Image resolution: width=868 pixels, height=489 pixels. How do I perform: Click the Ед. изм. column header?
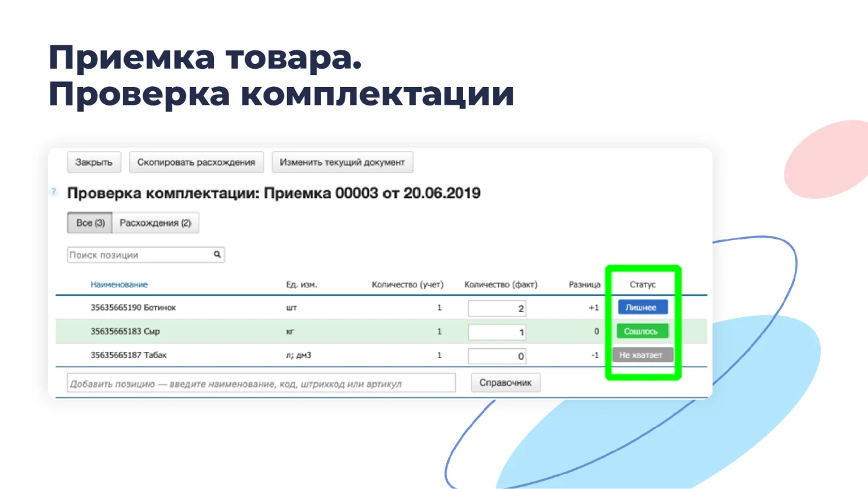301,285
